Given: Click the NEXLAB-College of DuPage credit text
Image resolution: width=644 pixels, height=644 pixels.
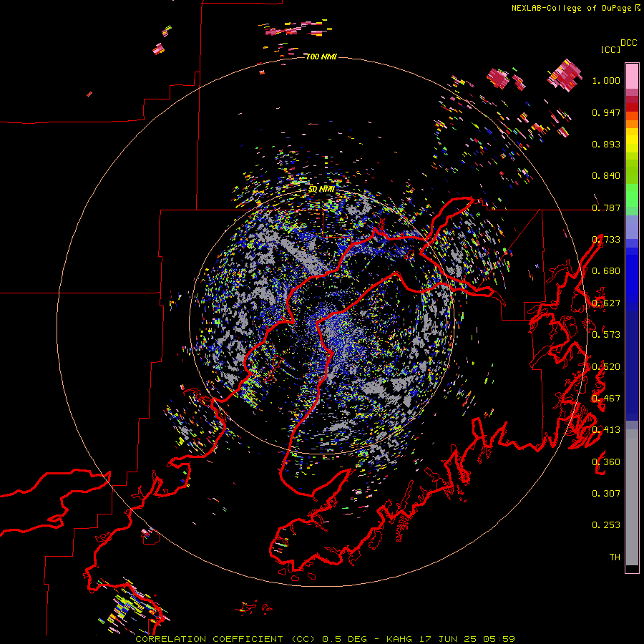Looking at the screenshot, I should [x=572, y=8].
